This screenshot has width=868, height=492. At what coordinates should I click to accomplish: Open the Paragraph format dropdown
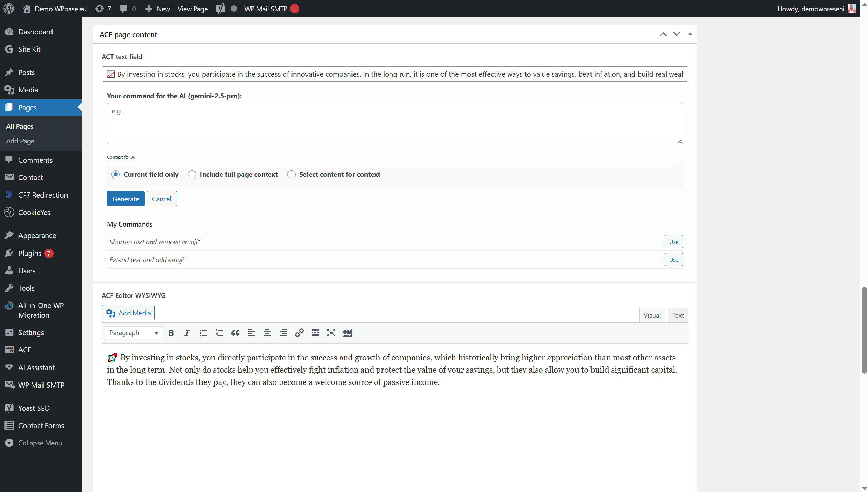pyautogui.click(x=133, y=333)
